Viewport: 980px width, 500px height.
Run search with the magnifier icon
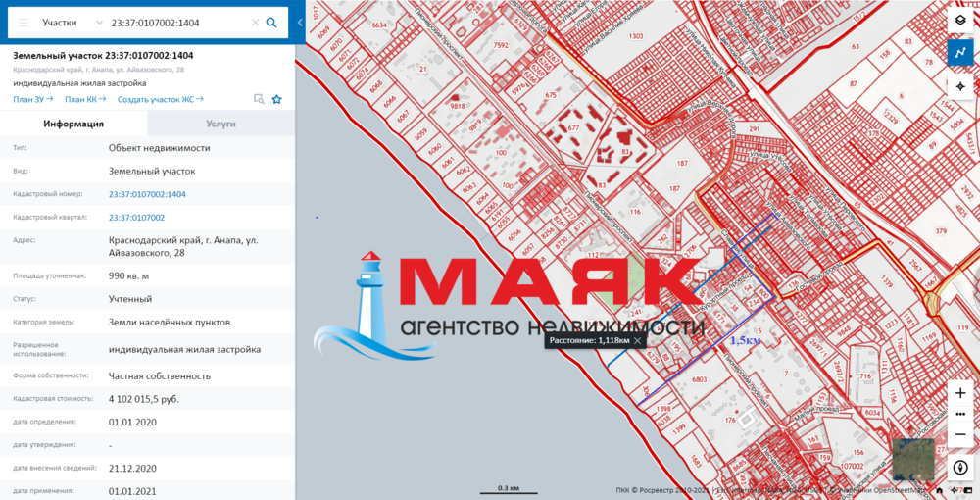click(x=272, y=22)
